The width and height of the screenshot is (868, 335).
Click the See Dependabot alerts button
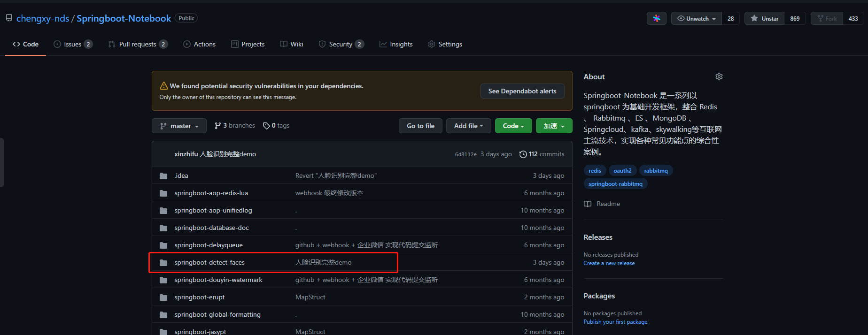pyautogui.click(x=522, y=91)
